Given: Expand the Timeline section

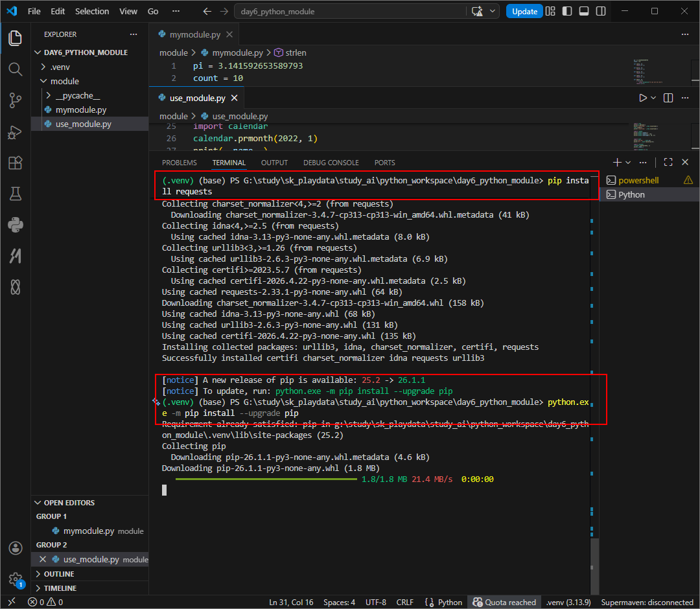Looking at the screenshot, I should (89, 588).
